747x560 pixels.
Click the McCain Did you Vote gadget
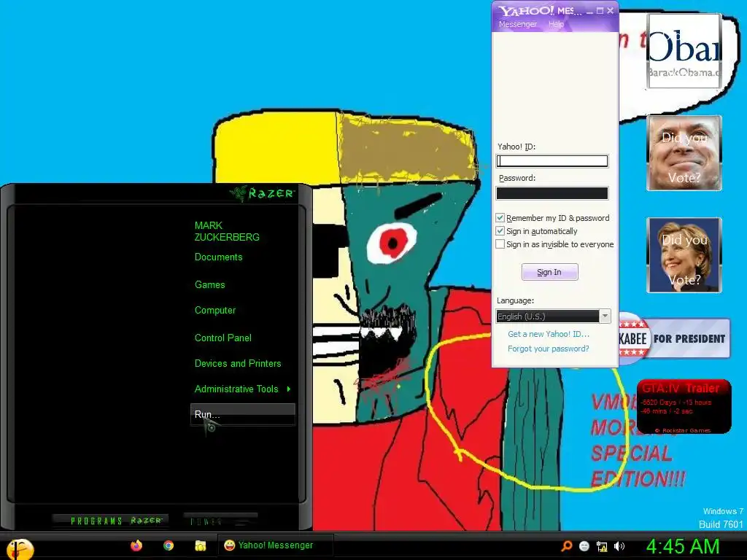click(684, 153)
